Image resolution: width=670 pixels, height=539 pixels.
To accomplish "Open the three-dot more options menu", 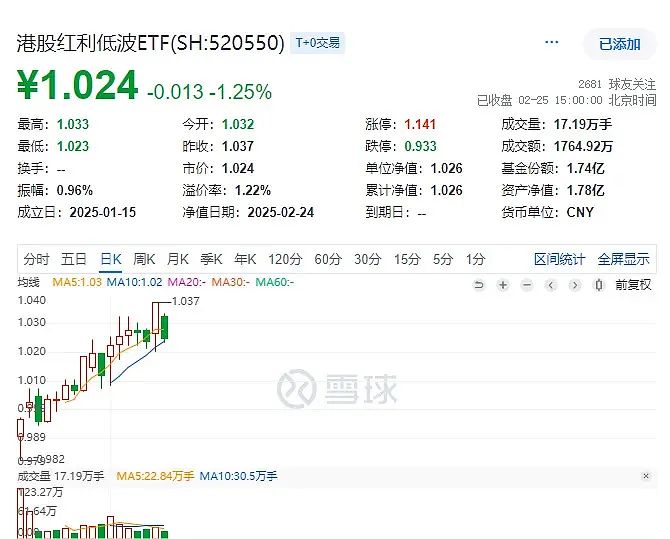I will click(551, 42).
